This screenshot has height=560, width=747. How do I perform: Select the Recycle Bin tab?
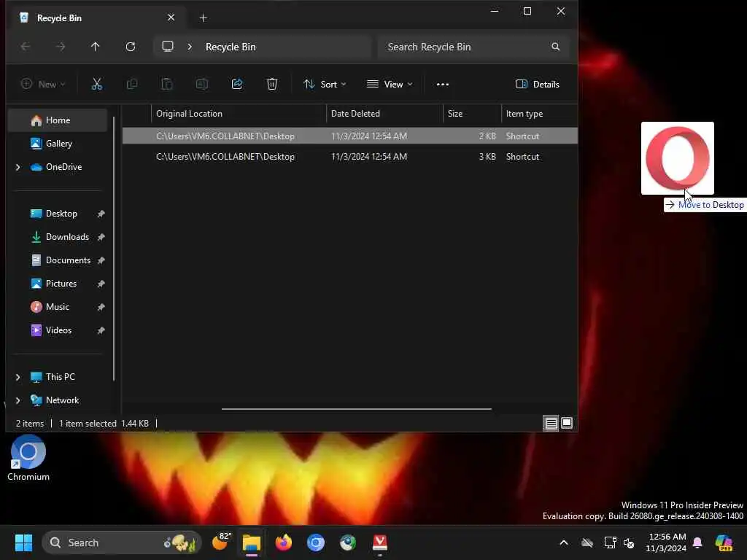[x=98, y=17]
